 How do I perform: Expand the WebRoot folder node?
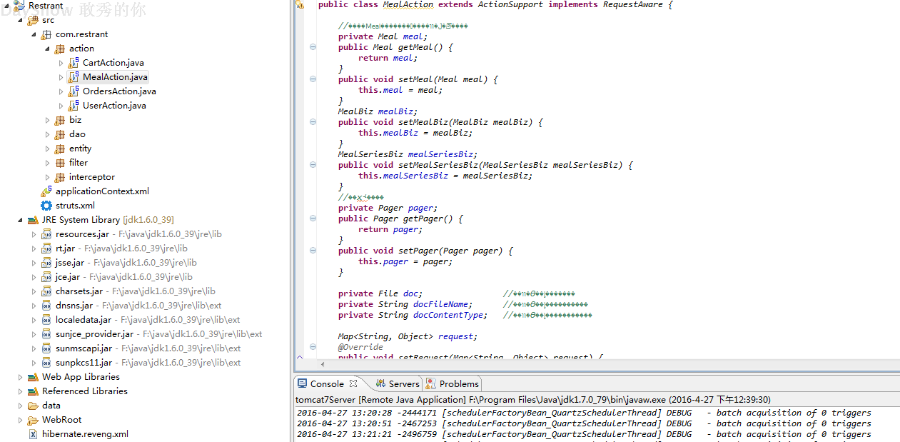pyautogui.click(x=21, y=420)
